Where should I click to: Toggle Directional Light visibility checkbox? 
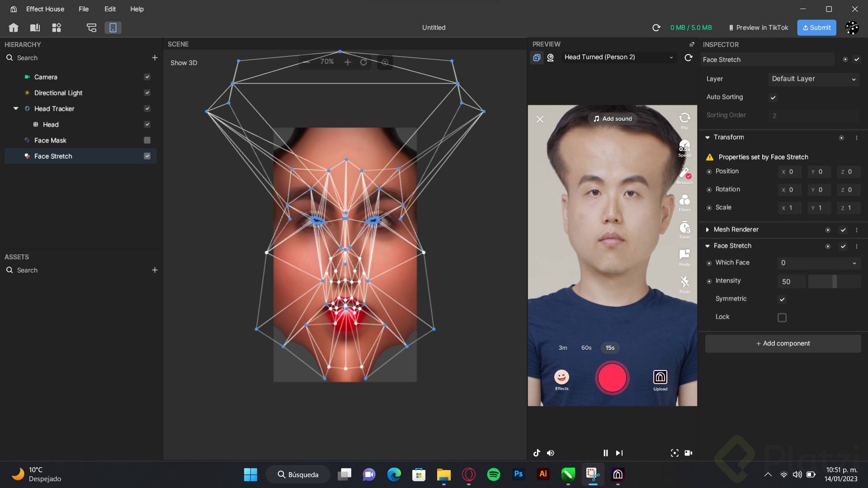pyautogui.click(x=147, y=93)
